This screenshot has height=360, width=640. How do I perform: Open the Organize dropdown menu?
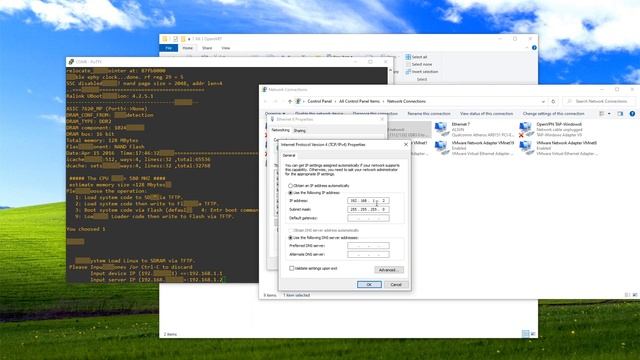275,113
